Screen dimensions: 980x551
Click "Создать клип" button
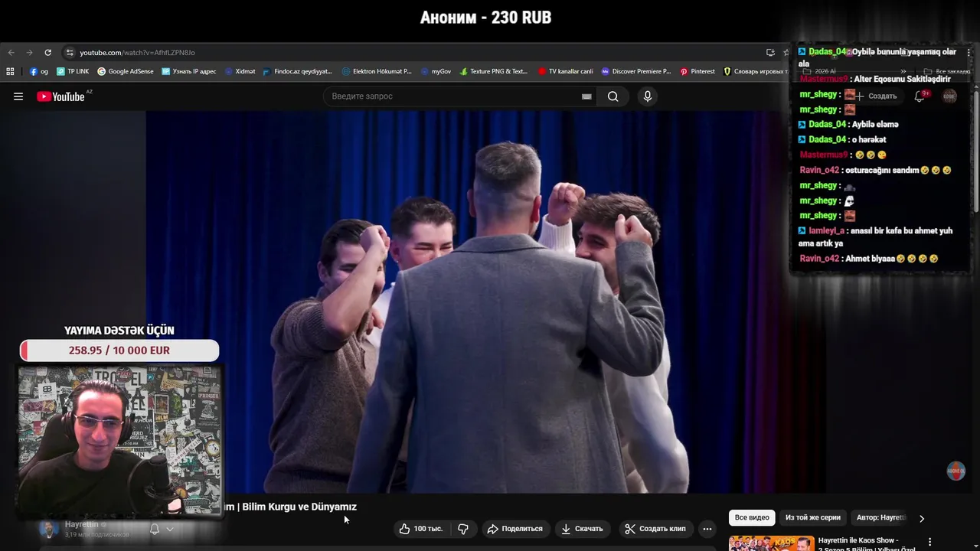(x=655, y=529)
